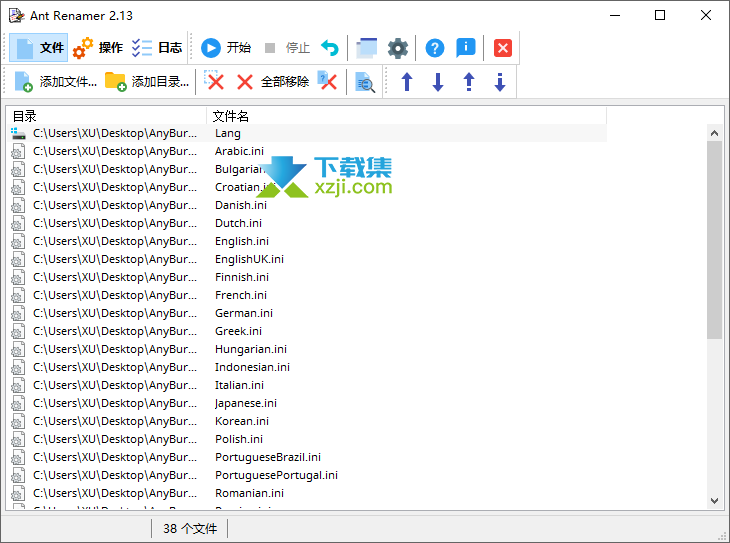Screen dimensions: 730x543
Task: Select Romanian.ini file
Action: tap(249, 493)
